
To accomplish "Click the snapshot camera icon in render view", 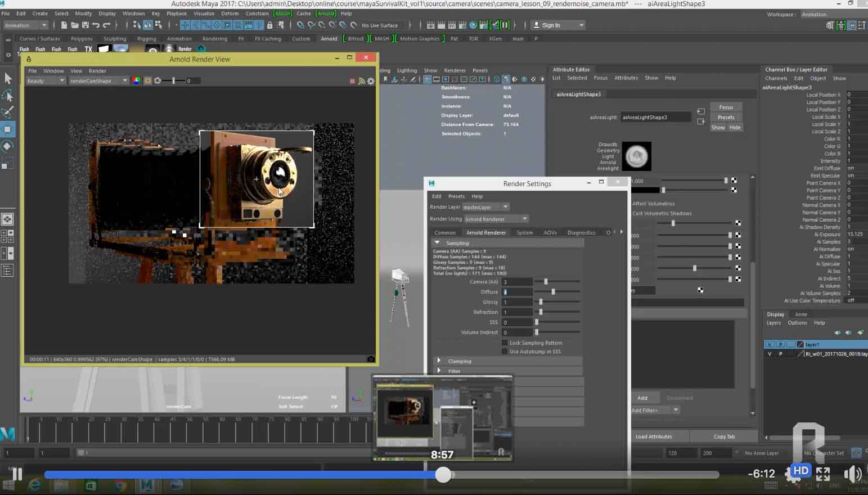I will tap(371, 359).
